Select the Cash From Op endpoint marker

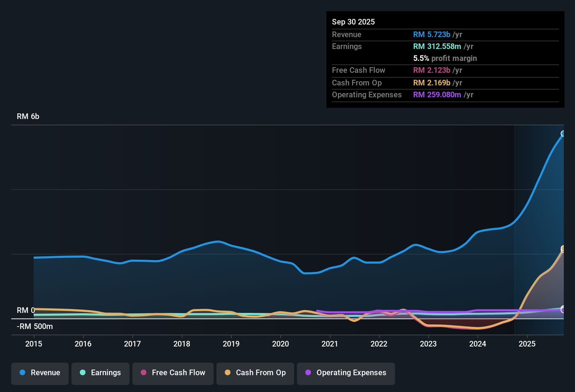coord(563,249)
